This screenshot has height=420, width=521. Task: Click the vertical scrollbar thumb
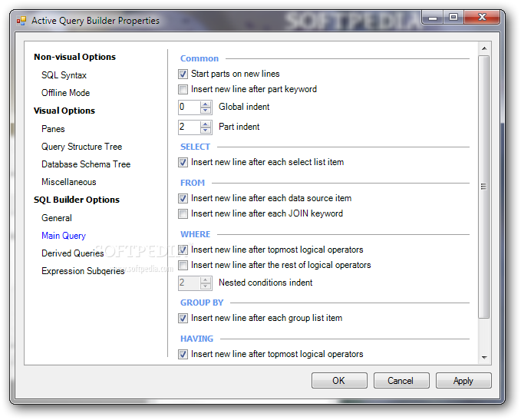coord(484,187)
